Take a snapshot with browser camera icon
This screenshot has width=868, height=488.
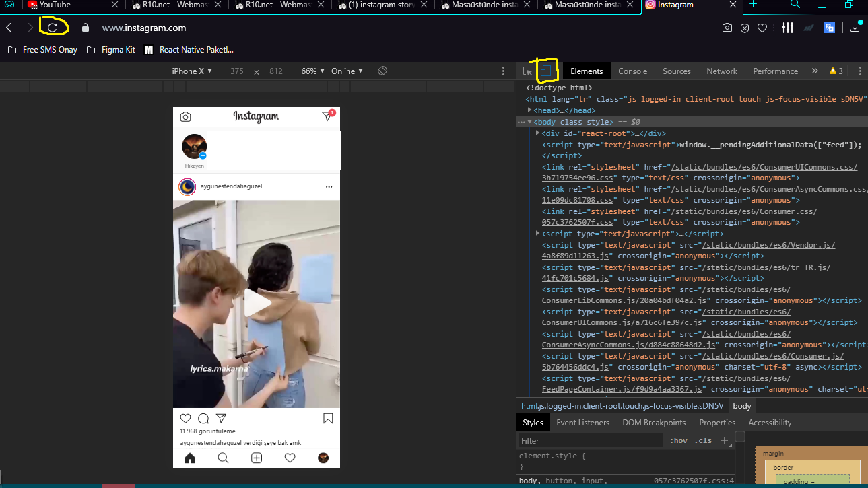(x=727, y=28)
